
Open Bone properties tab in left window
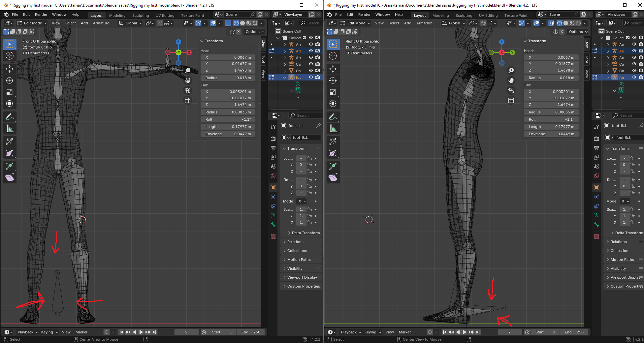[273, 225]
